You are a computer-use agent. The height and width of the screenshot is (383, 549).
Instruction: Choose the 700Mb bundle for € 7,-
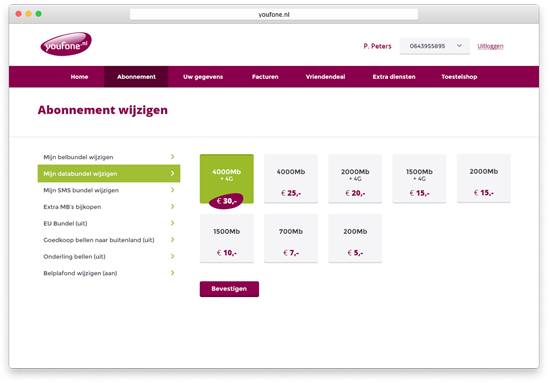click(291, 238)
